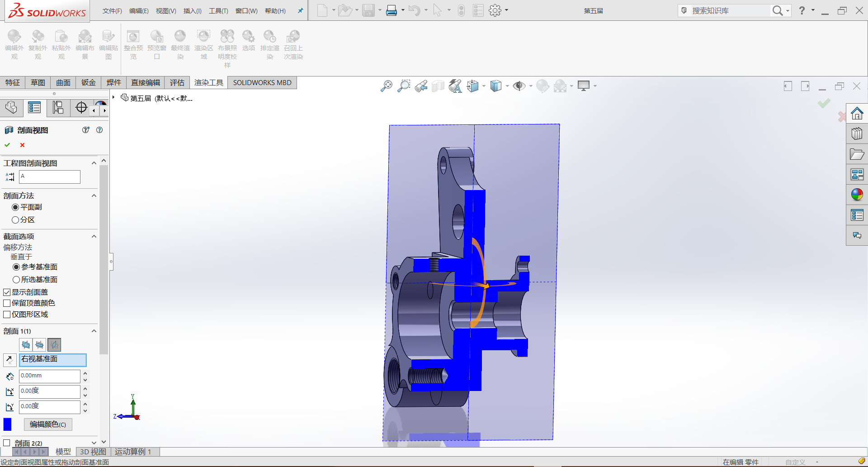The width and height of the screenshot is (868, 467).
Task: Enable the 剖面 2 checkbox
Action: pos(7,443)
